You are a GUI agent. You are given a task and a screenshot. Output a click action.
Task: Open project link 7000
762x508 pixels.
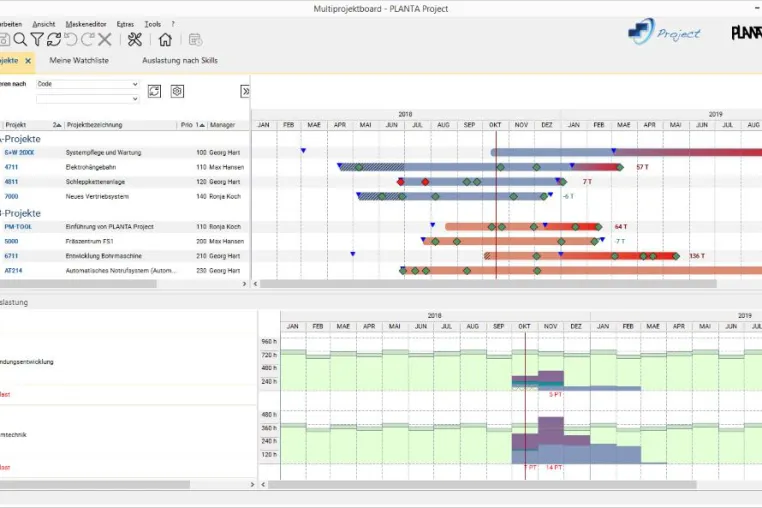click(11, 196)
